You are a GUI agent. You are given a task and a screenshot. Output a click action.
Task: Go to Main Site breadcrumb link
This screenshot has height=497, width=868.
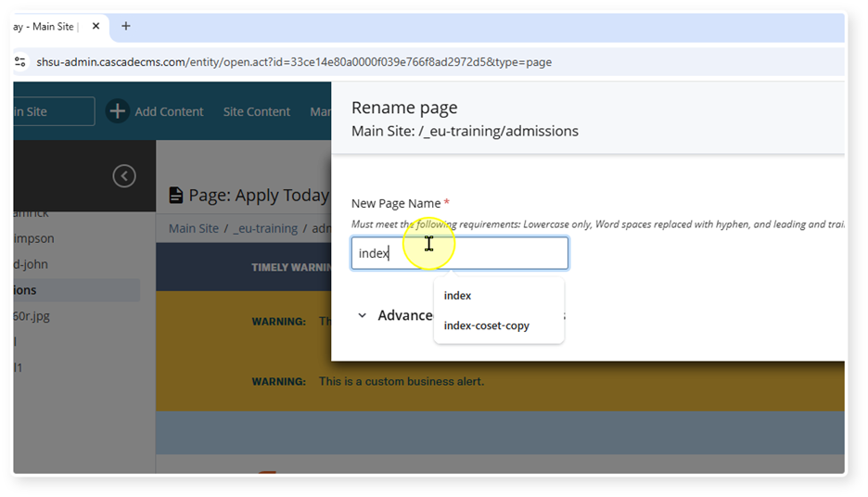point(193,228)
